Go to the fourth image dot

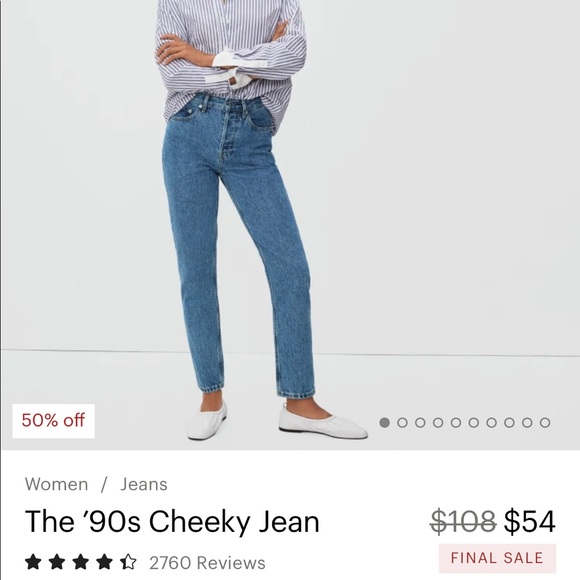pos(438,422)
